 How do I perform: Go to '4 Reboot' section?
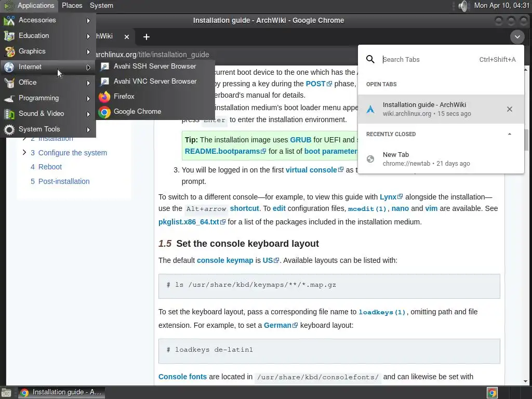tap(46, 167)
